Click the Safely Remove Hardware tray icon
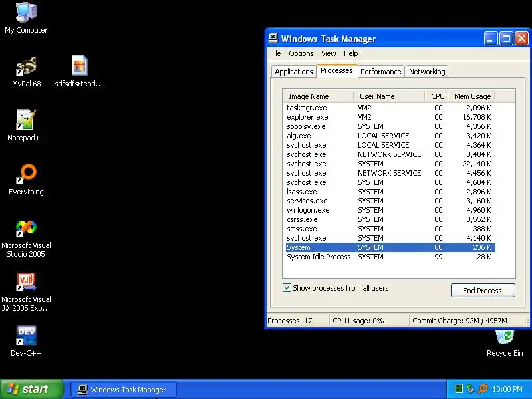 click(x=470, y=389)
